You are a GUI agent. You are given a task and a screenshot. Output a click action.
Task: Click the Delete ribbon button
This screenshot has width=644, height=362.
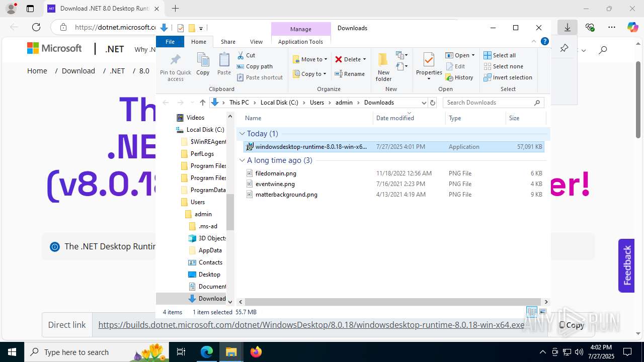(350, 59)
